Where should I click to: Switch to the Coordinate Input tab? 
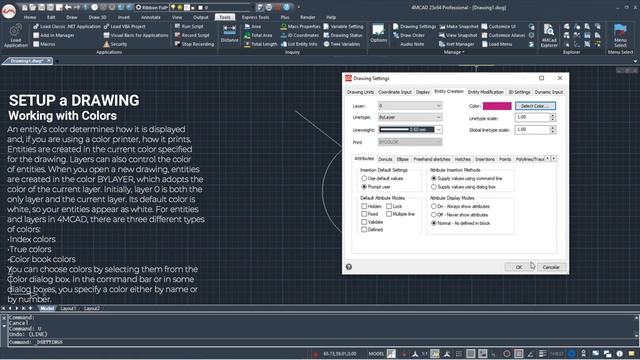[395, 92]
